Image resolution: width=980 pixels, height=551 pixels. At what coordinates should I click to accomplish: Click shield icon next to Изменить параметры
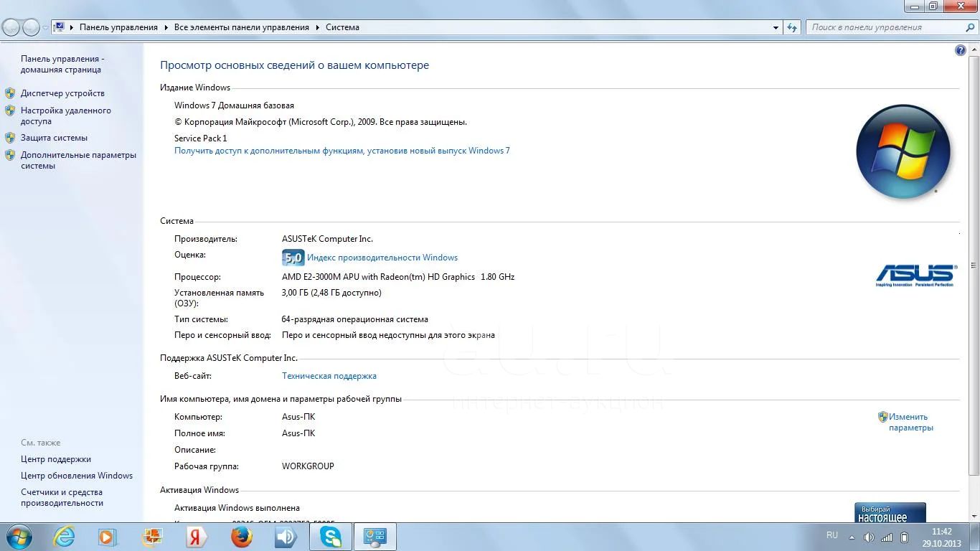coord(883,417)
